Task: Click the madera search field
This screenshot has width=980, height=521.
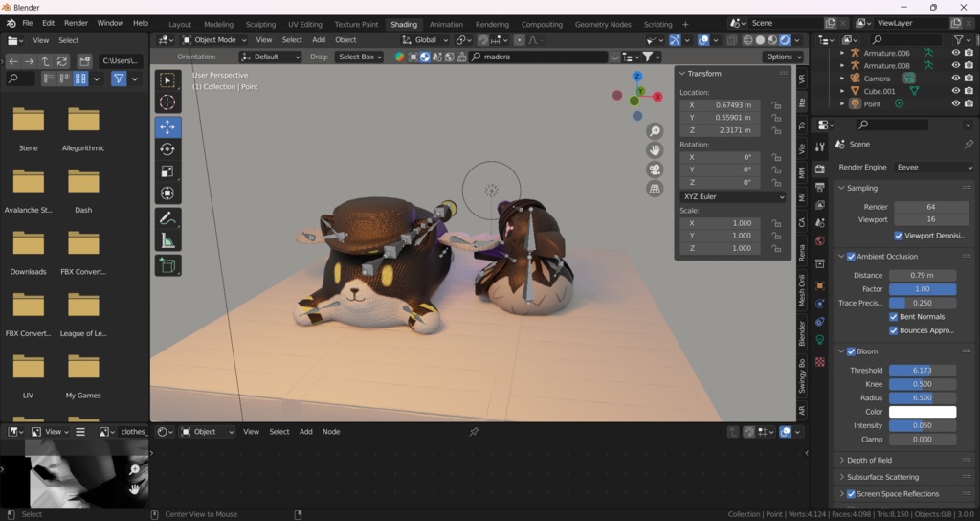Action: point(538,57)
